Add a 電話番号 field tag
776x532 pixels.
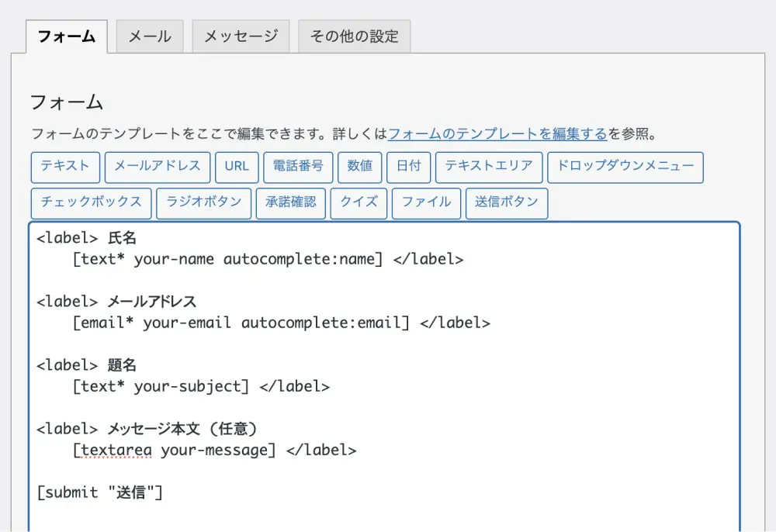pos(298,167)
